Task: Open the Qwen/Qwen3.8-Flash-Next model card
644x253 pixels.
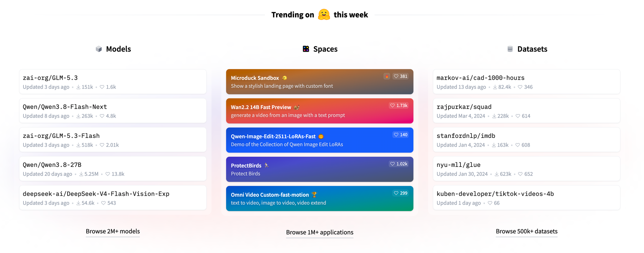Action: tap(113, 111)
